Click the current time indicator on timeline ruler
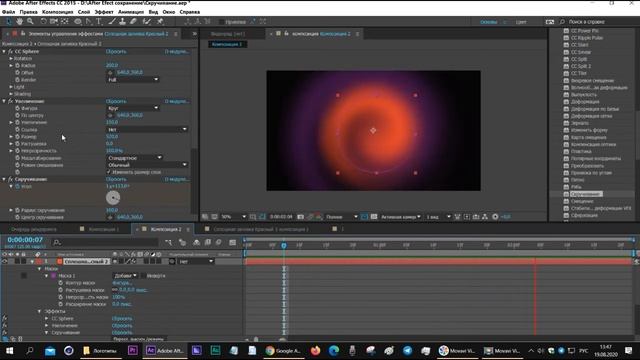Screen dimensions: 640x360 [284, 245]
